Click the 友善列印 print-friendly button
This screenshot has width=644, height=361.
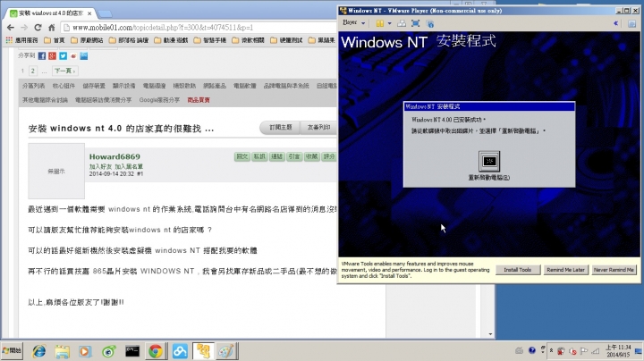click(318, 128)
